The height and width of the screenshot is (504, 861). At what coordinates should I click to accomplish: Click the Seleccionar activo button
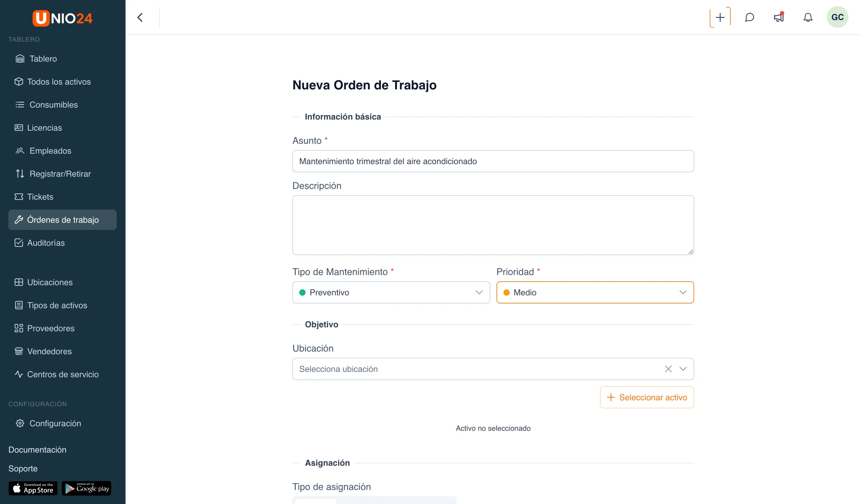coord(647,397)
